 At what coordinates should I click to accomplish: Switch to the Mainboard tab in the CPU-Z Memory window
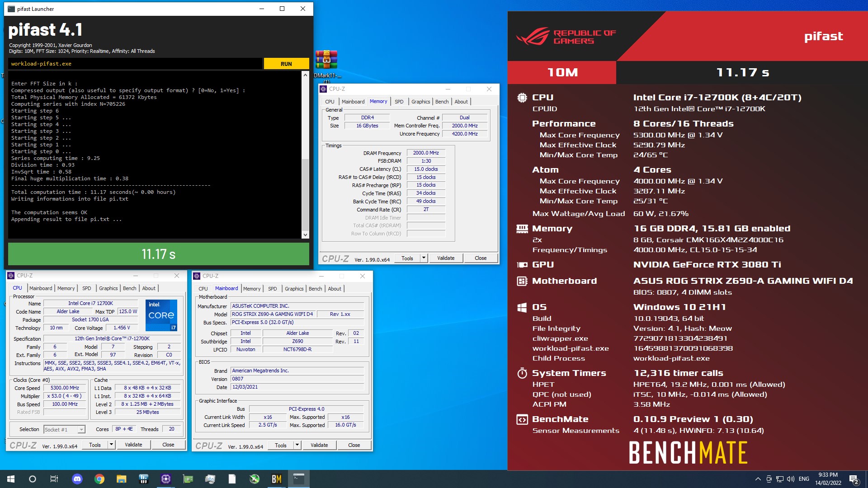[353, 102]
